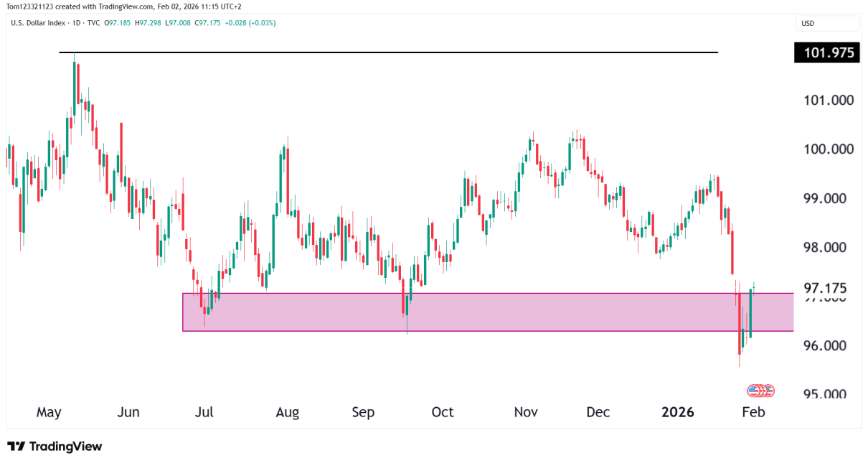Open the USD currency dropdown
868x461 pixels.
point(826,23)
